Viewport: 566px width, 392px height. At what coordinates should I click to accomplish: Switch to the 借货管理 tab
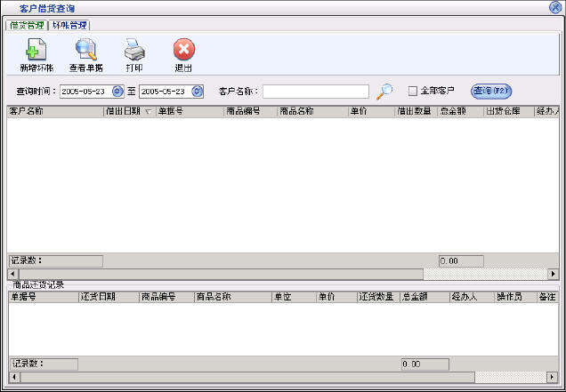click(x=27, y=25)
